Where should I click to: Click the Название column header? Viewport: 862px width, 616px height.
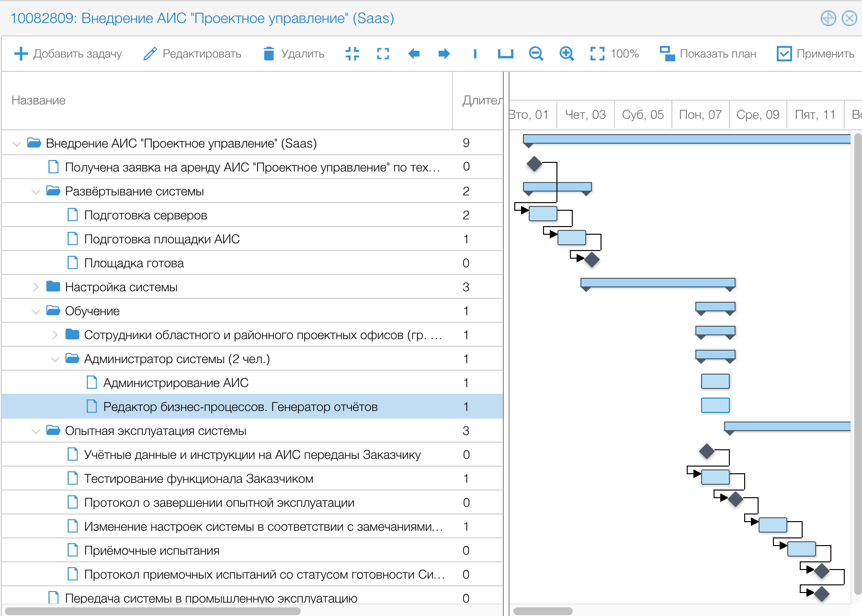39,101
